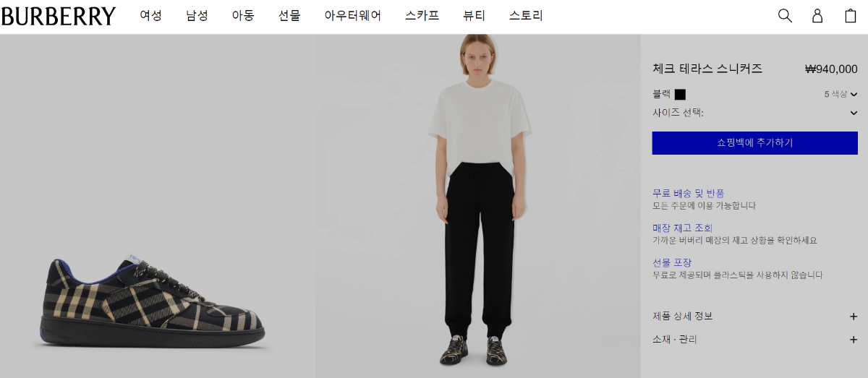Open the shopping bag icon

[x=851, y=16]
